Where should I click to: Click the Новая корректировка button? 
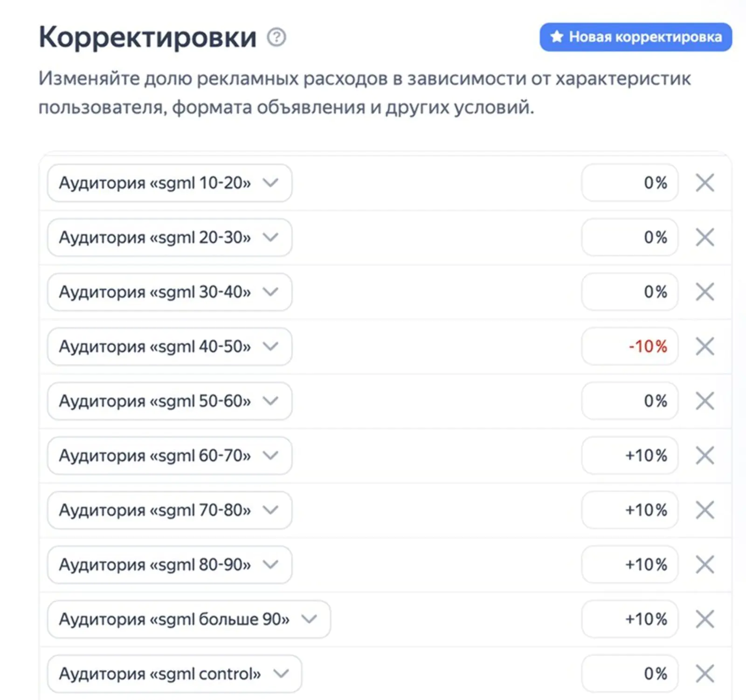pos(636,38)
